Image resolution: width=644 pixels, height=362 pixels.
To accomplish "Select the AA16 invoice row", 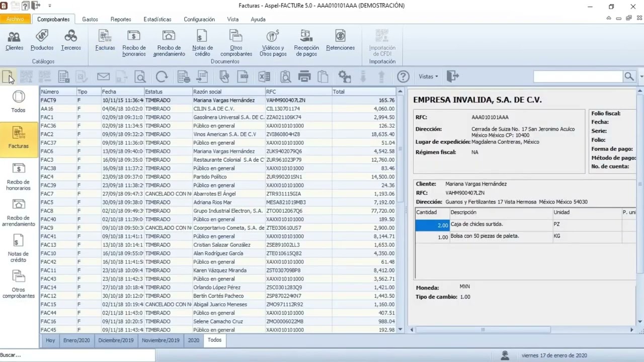I will click(218, 109).
